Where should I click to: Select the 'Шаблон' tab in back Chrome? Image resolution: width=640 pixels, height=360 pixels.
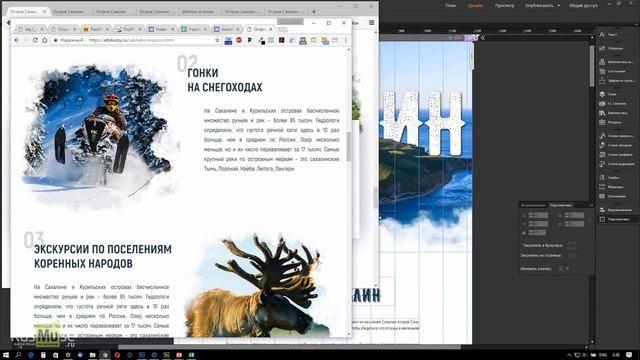198,11
